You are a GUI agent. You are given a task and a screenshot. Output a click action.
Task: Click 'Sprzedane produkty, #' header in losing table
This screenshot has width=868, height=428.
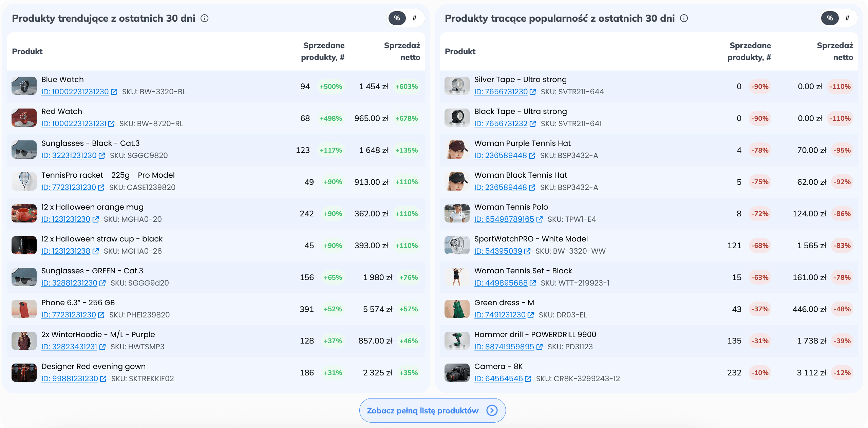pos(749,52)
